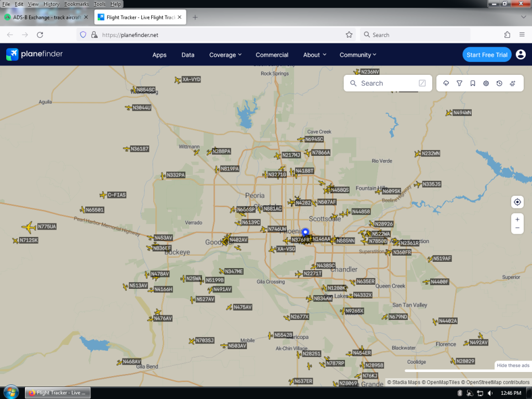Open the Commercial nav item
Screen dimensions: 532x399
(272, 55)
